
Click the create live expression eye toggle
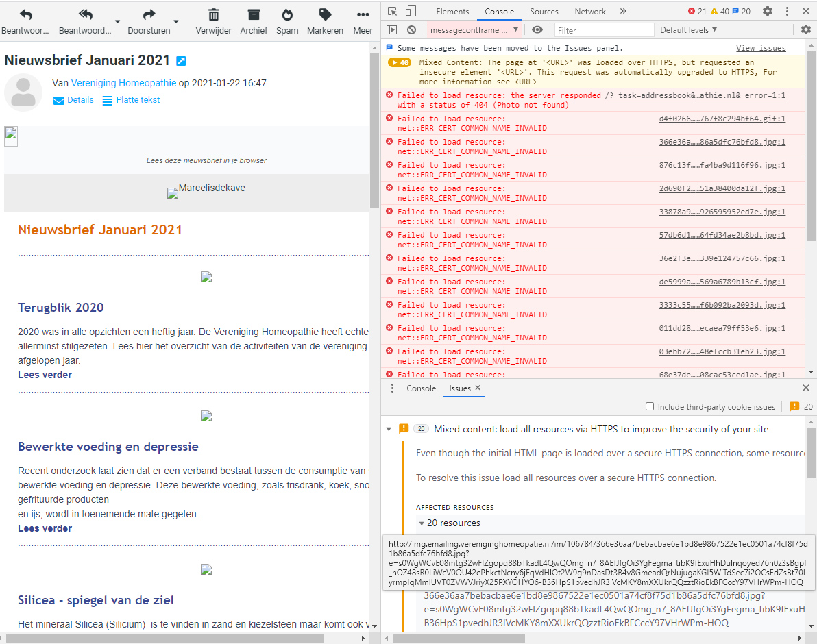click(537, 29)
